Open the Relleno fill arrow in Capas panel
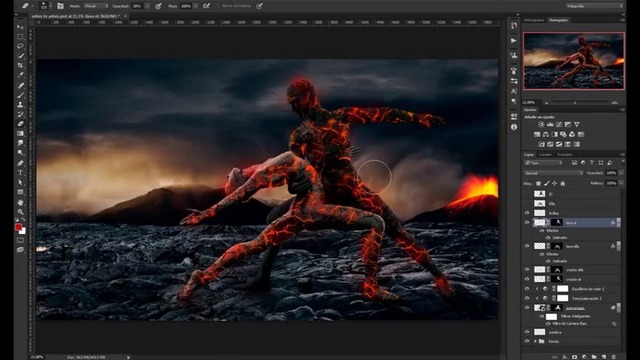The image size is (640, 360). [x=621, y=183]
